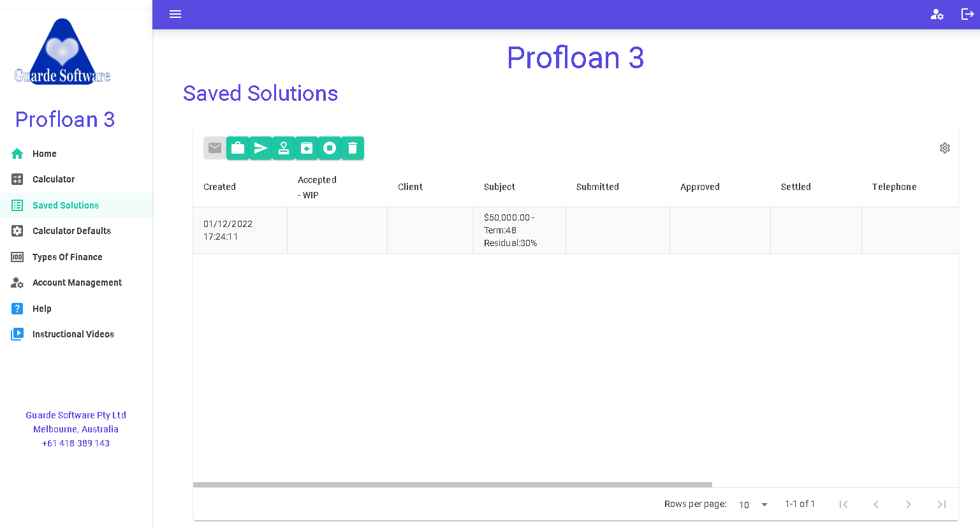
Task: Go to the next page of results
Action: click(909, 504)
